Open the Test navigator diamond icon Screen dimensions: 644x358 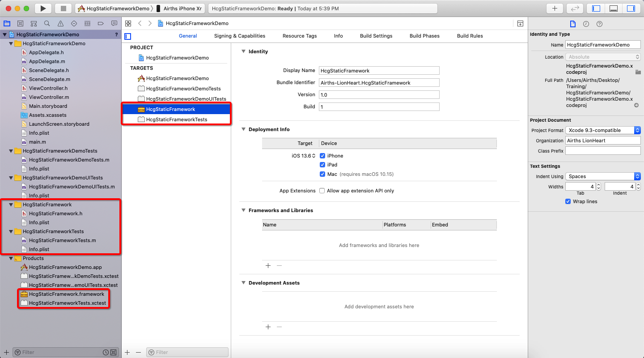coord(73,23)
